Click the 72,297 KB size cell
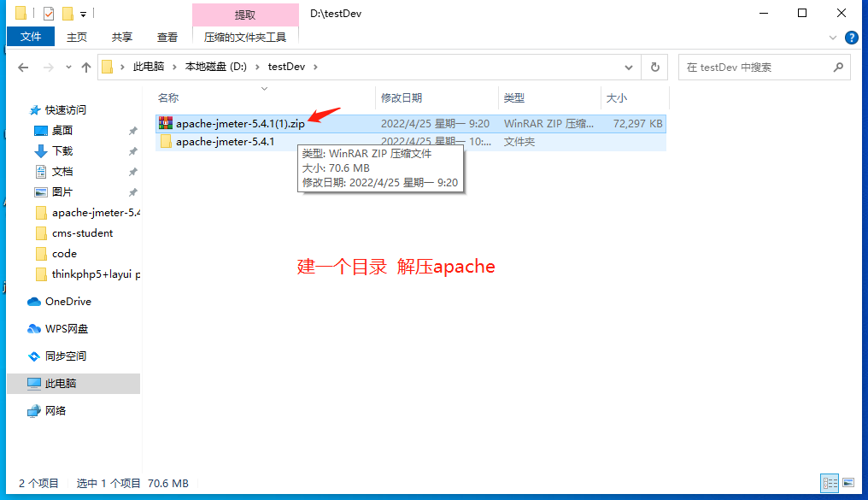The image size is (868, 500). [x=637, y=123]
